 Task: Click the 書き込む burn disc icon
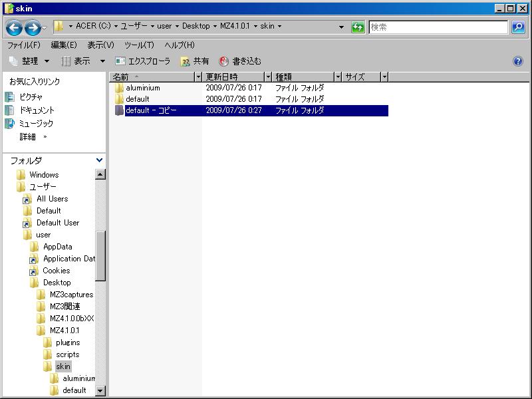tap(224, 61)
